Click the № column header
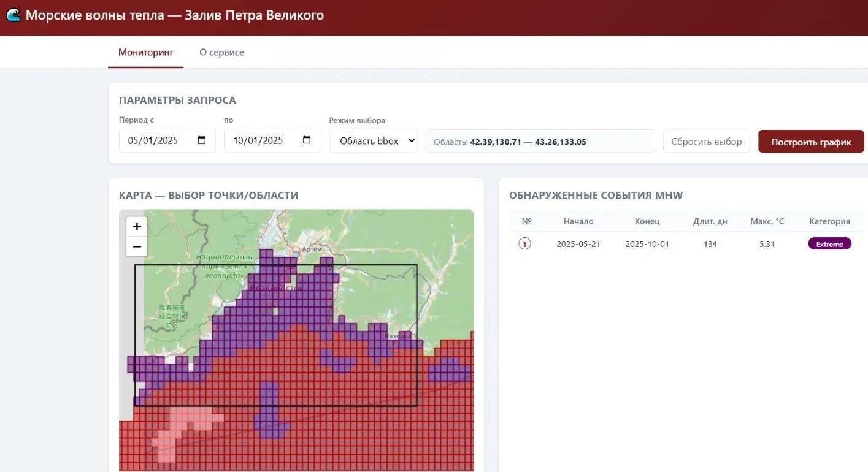The width and height of the screenshot is (868, 472). (x=526, y=221)
